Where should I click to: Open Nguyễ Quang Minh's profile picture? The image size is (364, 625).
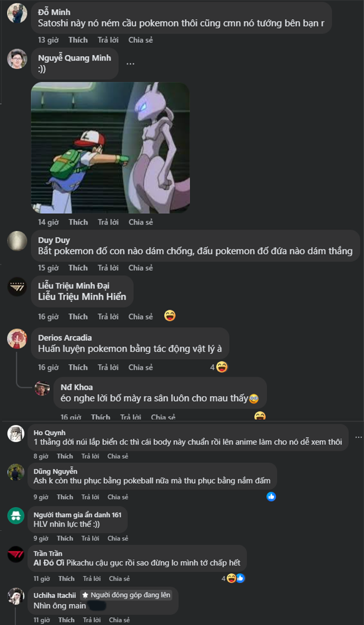click(17, 59)
